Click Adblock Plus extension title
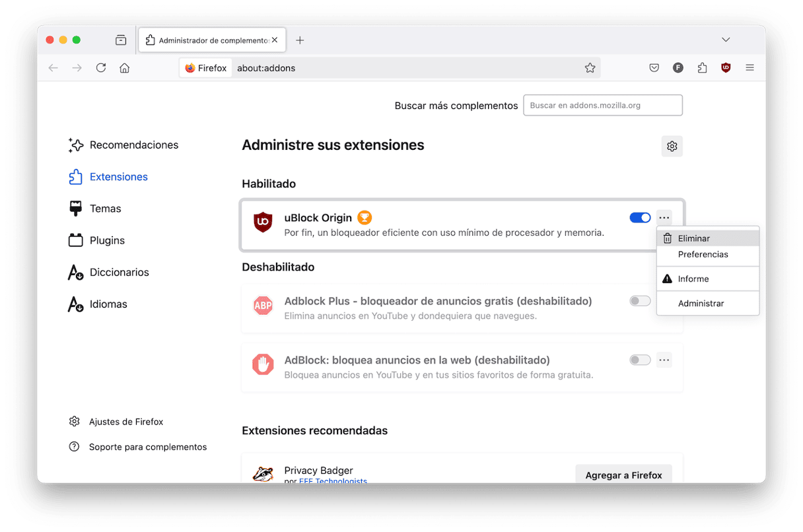 click(x=438, y=301)
